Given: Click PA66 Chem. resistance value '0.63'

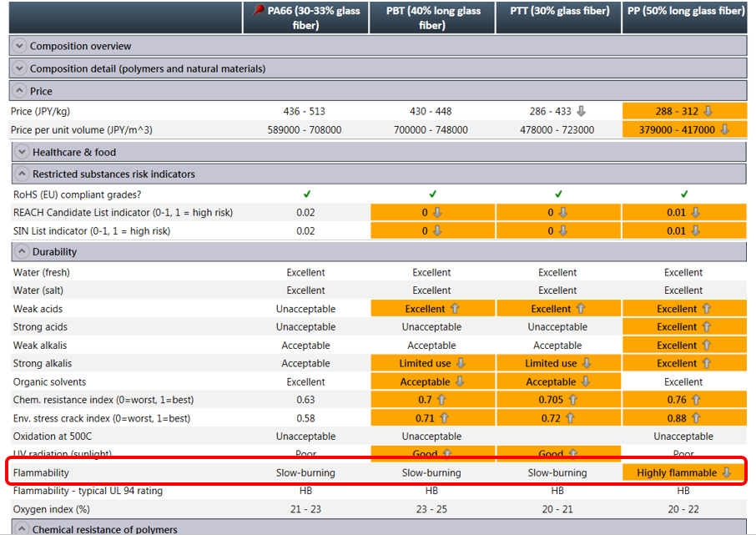Looking at the screenshot, I should tap(305, 400).
